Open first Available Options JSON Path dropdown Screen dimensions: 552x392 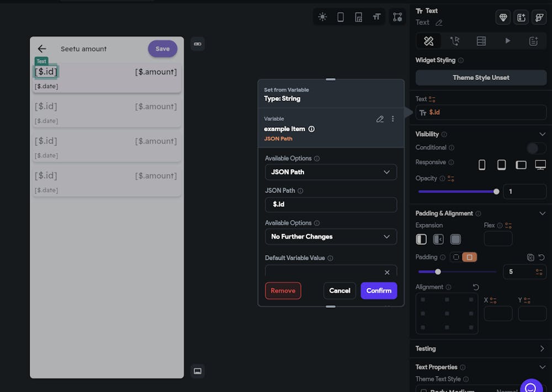click(331, 172)
